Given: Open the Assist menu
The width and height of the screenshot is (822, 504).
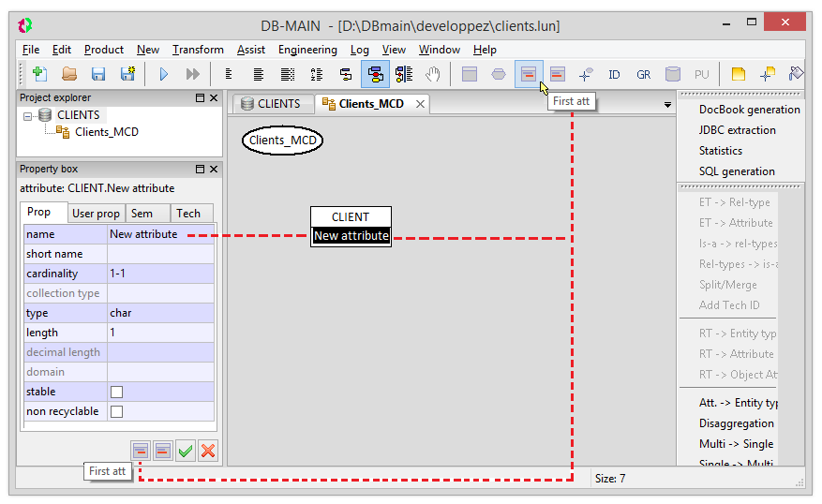Looking at the screenshot, I should point(250,50).
